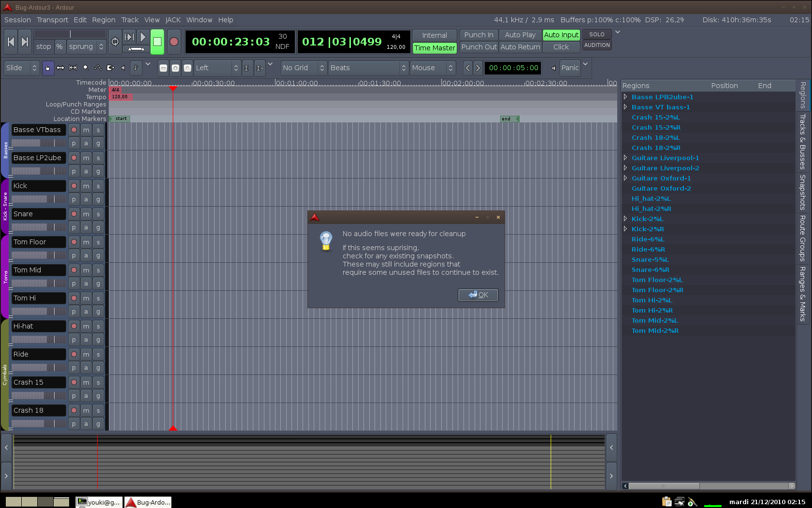Select the gain automation draw tool
Image resolution: width=812 pixels, height=508 pixels.
(x=98, y=68)
